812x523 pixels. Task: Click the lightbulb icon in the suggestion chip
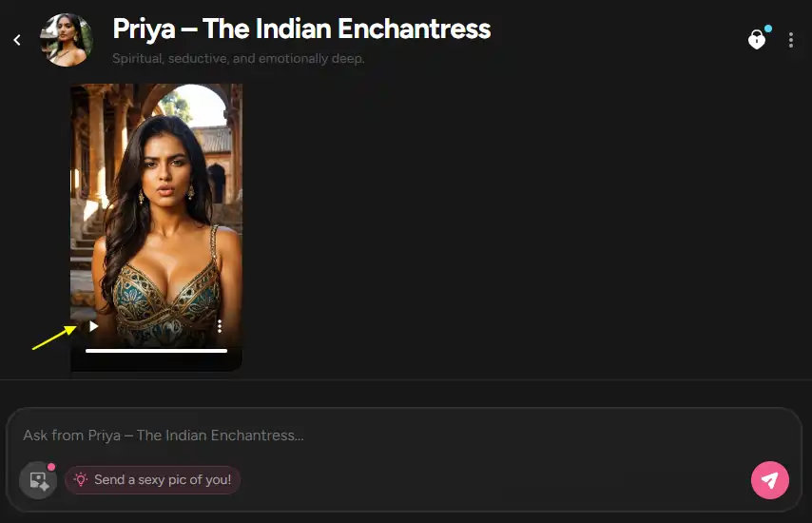click(x=80, y=479)
